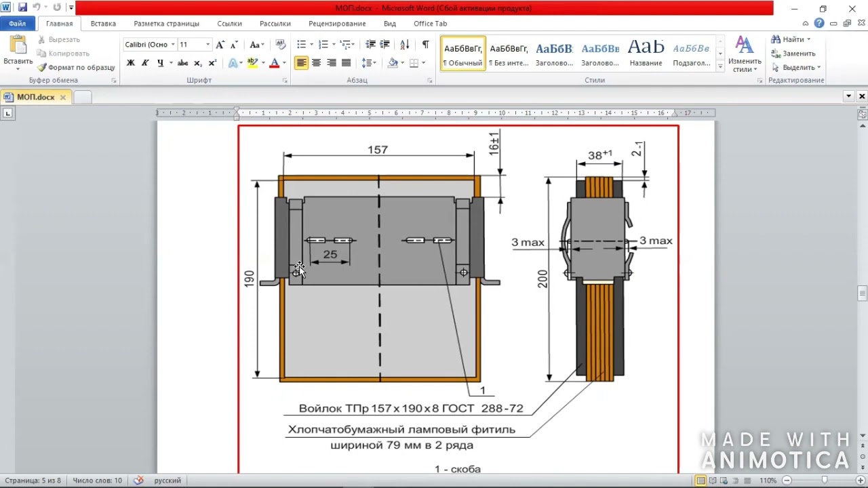
Task: Open the Рецензирование (Review) tab
Action: pos(337,23)
